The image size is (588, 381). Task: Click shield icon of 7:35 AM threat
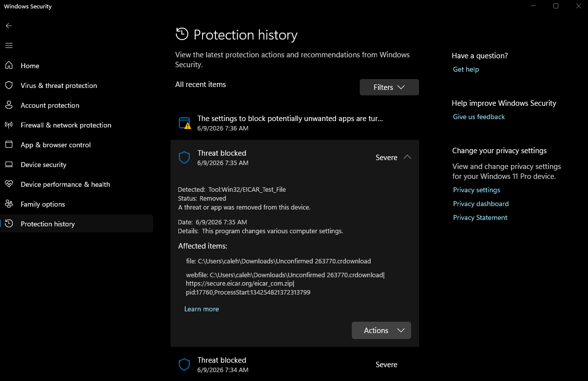(x=184, y=158)
